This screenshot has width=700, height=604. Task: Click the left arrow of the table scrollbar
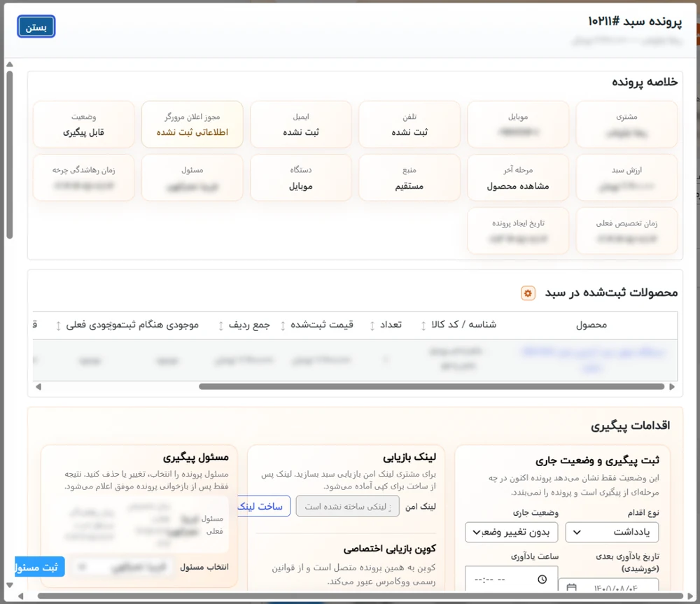pos(38,386)
